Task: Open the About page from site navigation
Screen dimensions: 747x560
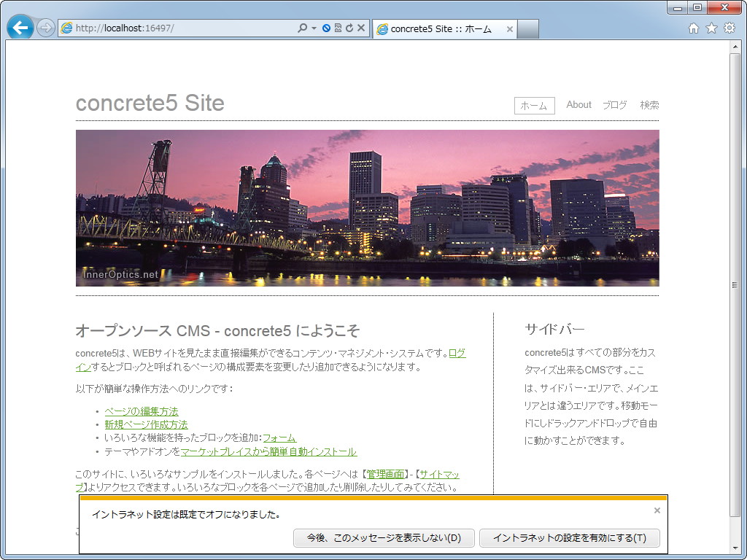Action: pyautogui.click(x=578, y=105)
